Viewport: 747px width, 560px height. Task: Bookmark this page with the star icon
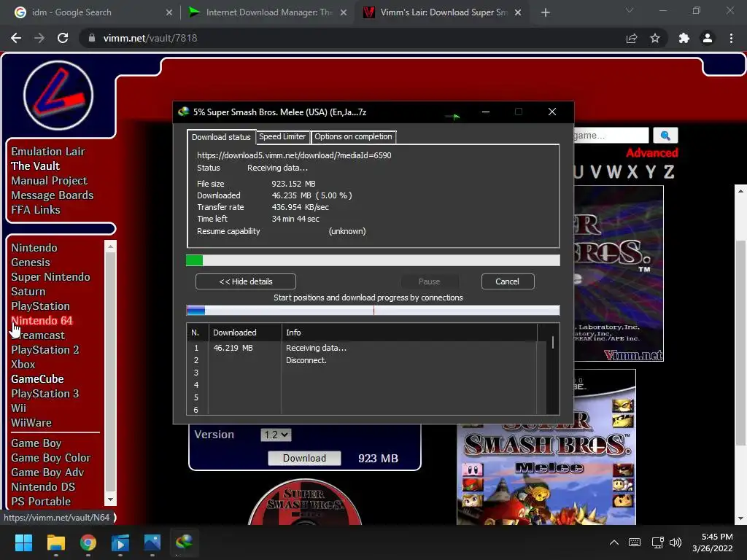coord(655,38)
